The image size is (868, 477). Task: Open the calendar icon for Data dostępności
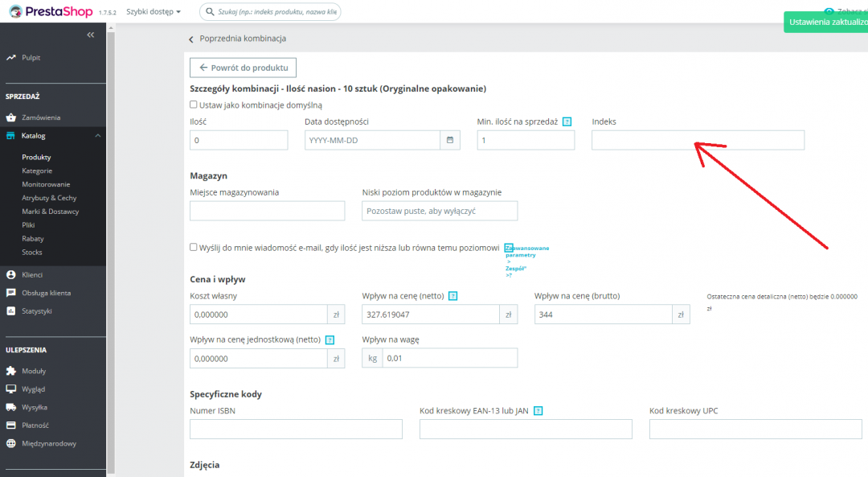[x=450, y=140]
